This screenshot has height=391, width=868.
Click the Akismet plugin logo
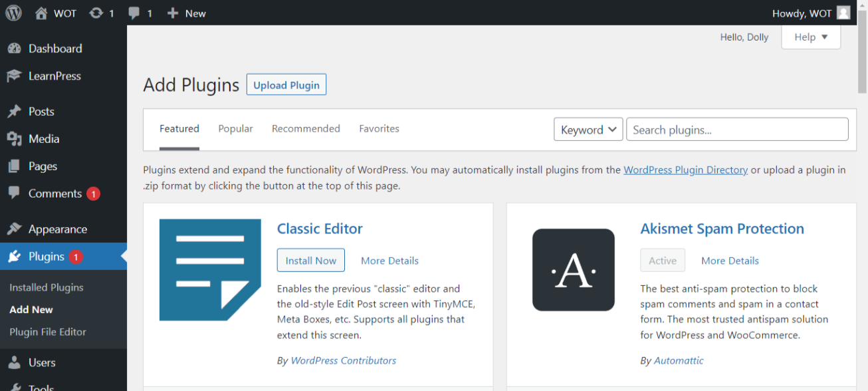click(573, 269)
